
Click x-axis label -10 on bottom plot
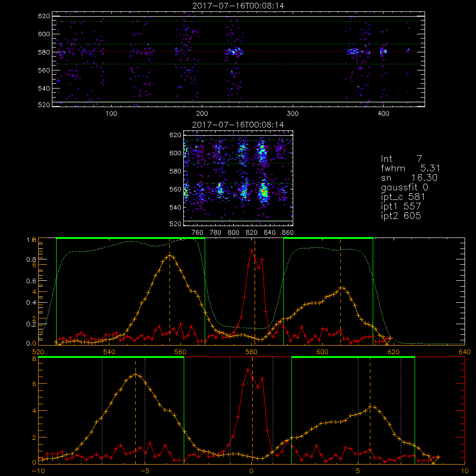pyautogui.click(x=38, y=471)
